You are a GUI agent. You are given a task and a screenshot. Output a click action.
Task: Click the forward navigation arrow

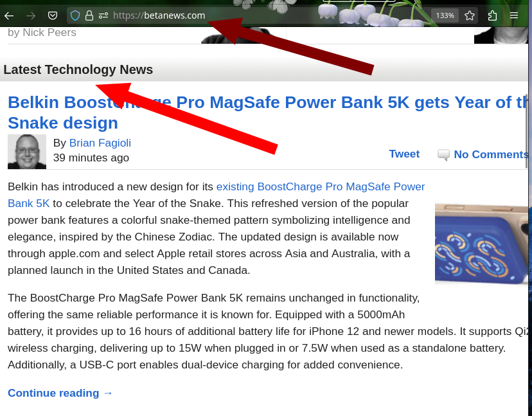(31, 15)
